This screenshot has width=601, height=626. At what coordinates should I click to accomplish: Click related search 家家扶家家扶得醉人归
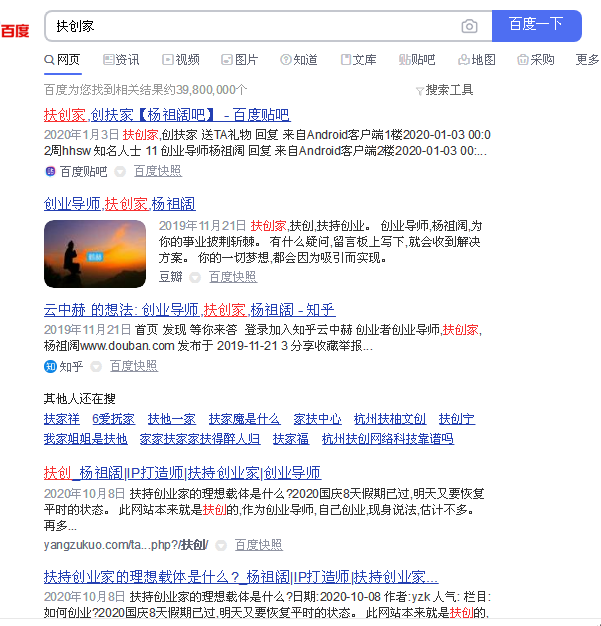(x=200, y=439)
